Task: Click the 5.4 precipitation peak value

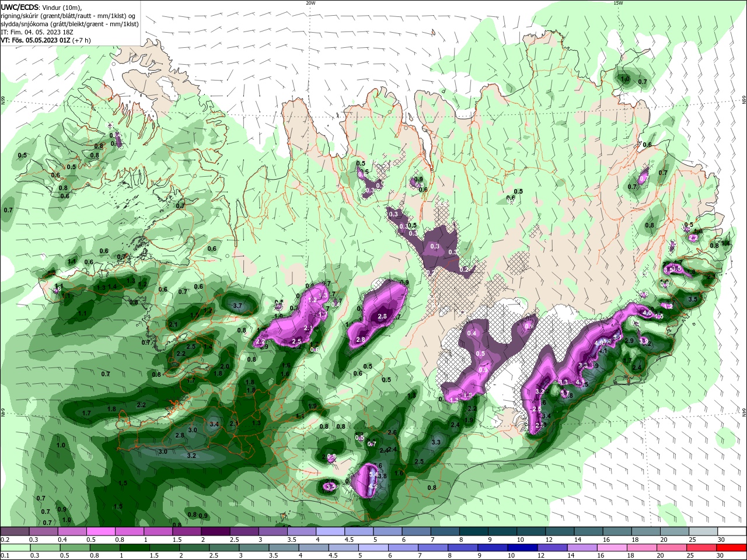Action: tap(373, 474)
